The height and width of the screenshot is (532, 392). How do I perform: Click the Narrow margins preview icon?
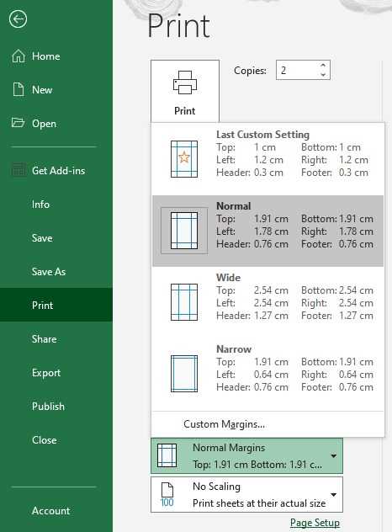[x=184, y=374]
